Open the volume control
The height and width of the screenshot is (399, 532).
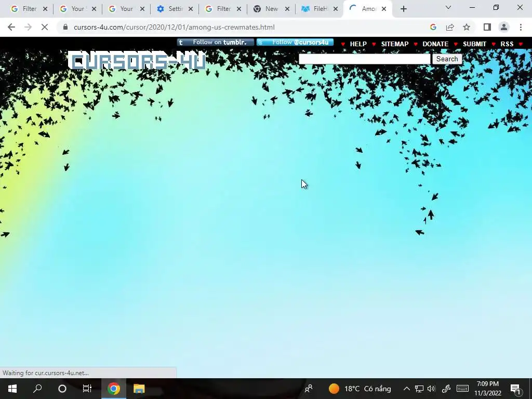tap(431, 389)
